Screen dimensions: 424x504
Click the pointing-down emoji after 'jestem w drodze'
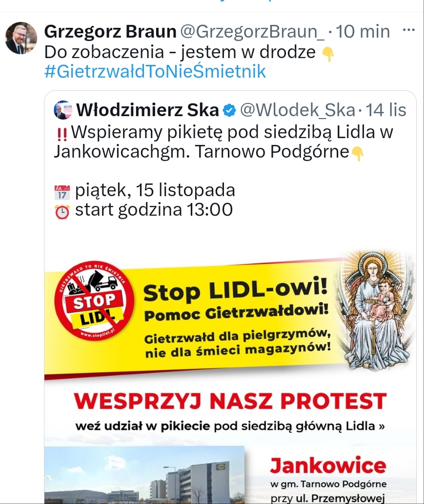(328, 54)
